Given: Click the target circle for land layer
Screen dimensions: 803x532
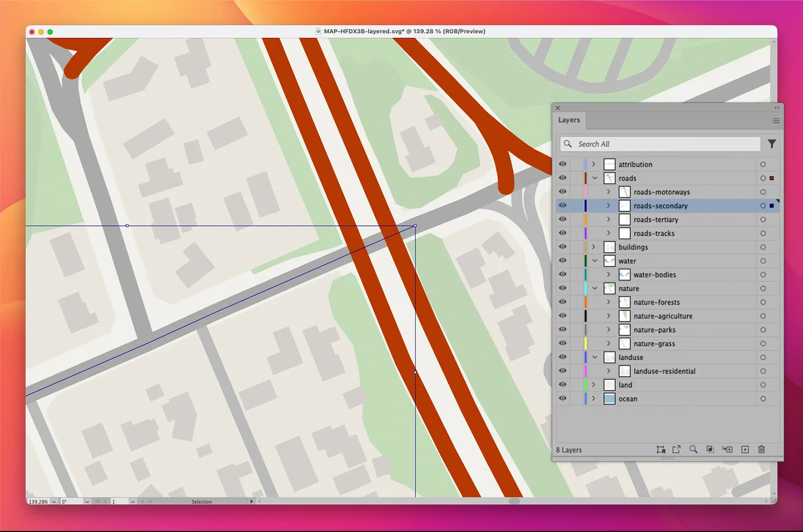Looking at the screenshot, I should (763, 385).
